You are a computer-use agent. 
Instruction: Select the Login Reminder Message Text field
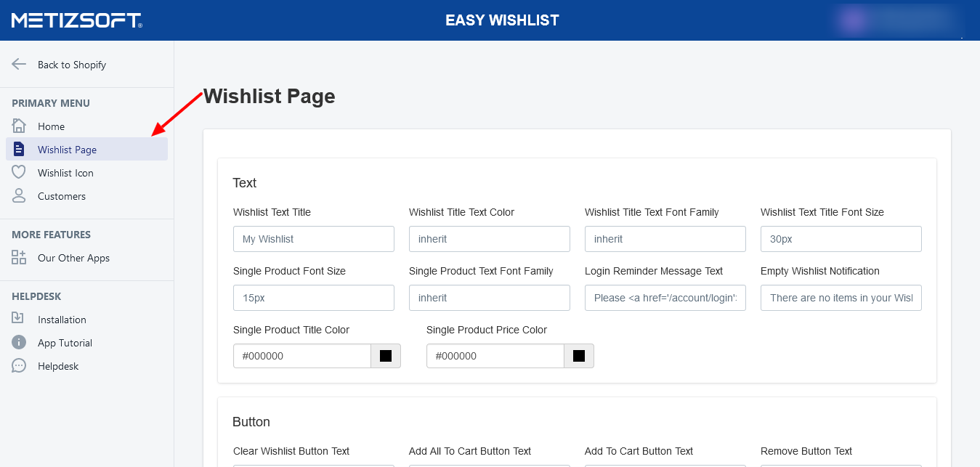[x=665, y=298]
